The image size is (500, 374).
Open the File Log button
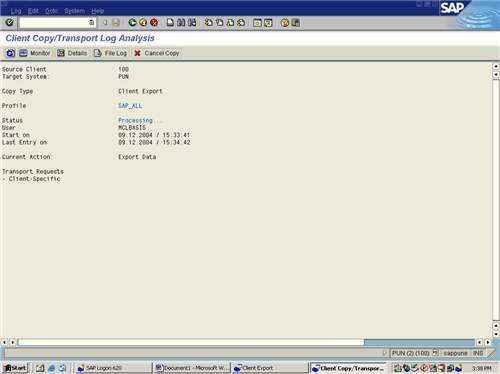point(110,53)
